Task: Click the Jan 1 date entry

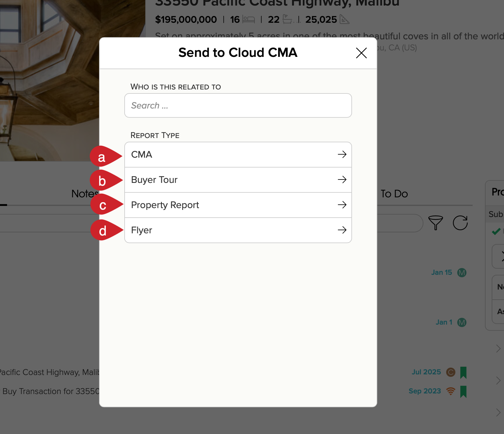Action: 444,322
